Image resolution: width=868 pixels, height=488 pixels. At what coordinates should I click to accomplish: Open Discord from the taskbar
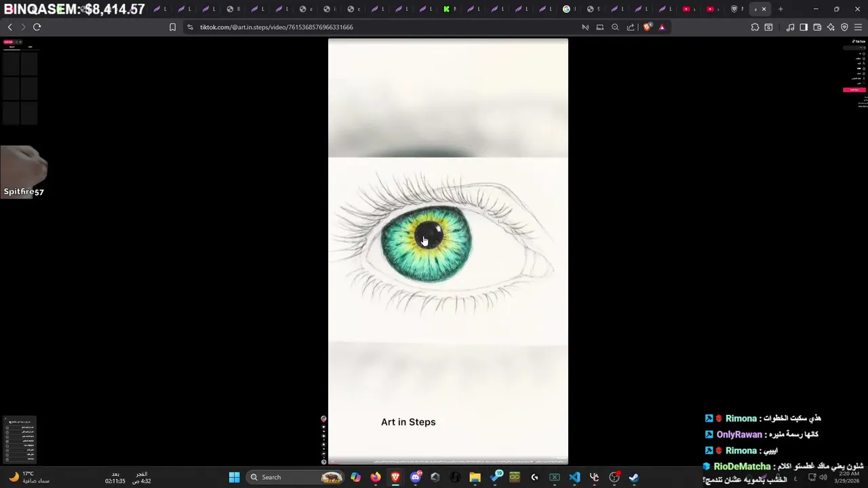tap(416, 477)
